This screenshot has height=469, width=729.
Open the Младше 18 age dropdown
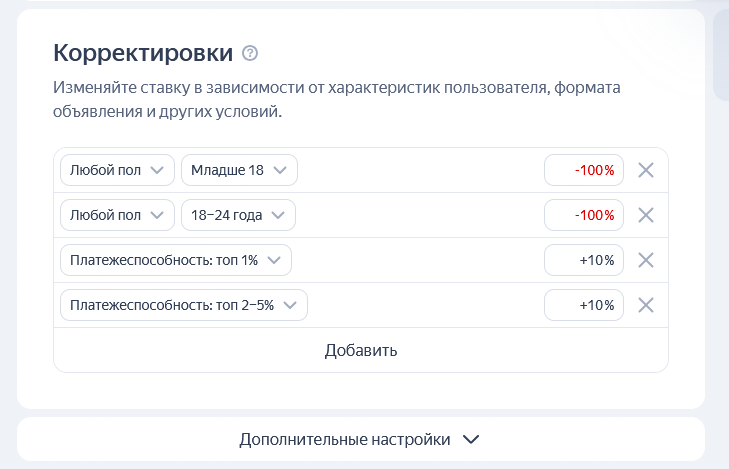[239, 170]
